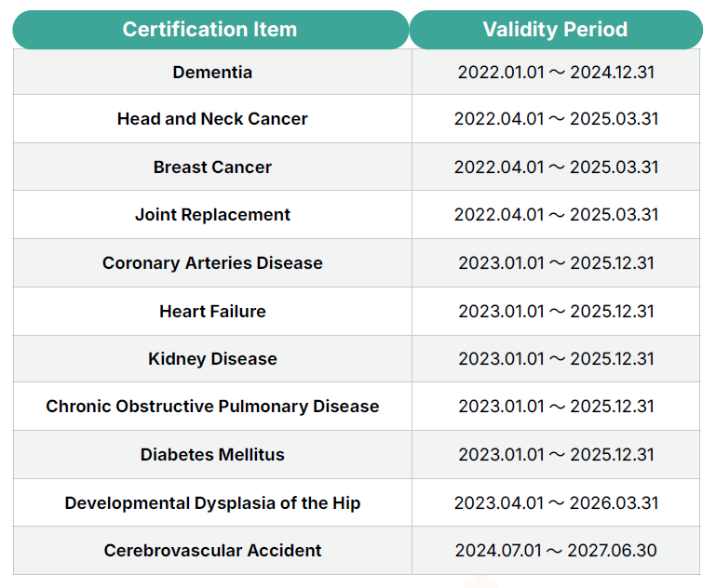Select the Breast Cancer certification item
The image size is (716, 588).
pos(212,167)
